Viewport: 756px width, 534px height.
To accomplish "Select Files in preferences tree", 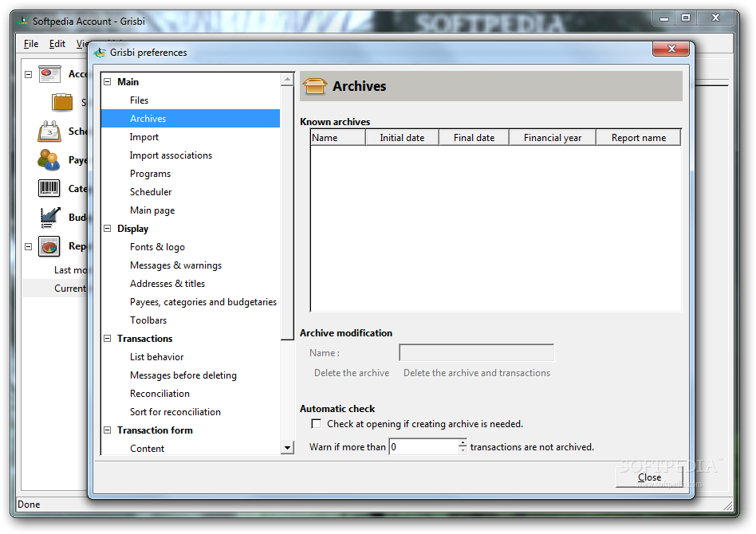I will [x=139, y=100].
